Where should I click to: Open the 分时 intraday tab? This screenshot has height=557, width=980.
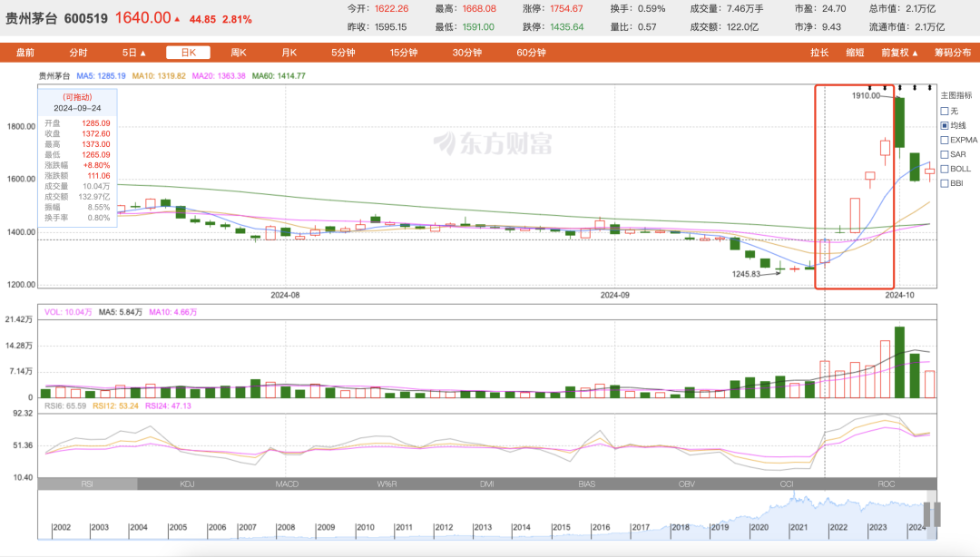pos(78,53)
